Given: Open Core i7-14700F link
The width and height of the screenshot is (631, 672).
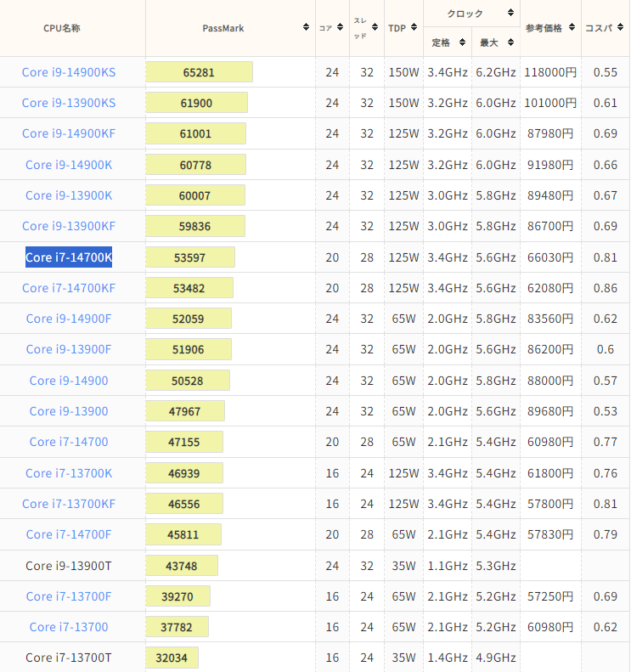Looking at the screenshot, I should (69, 534).
